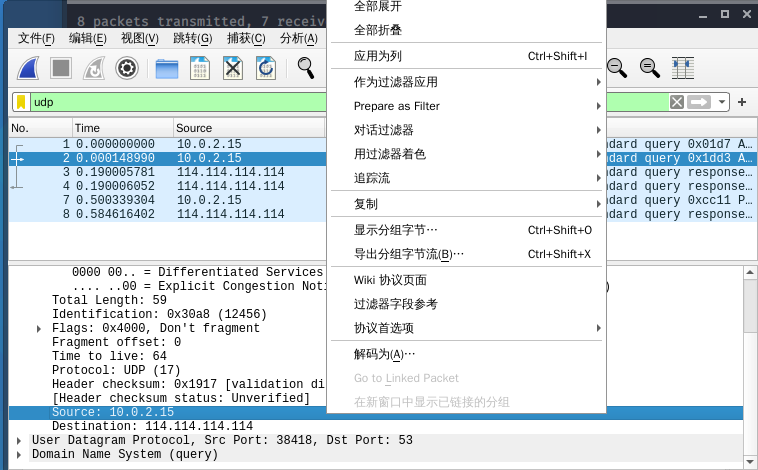This screenshot has height=470, width=758.
Task: Open the 捕获(C) menu
Action: [246, 38]
